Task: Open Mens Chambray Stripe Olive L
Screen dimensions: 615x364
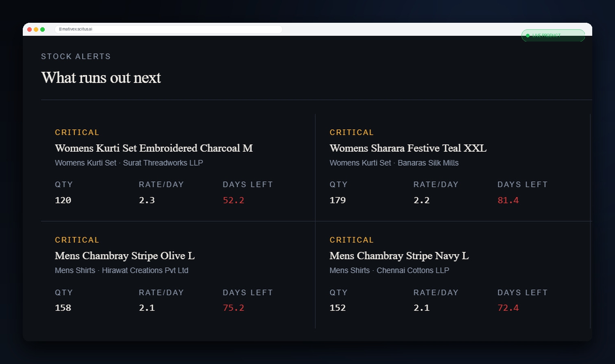Action: pyautogui.click(x=125, y=256)
